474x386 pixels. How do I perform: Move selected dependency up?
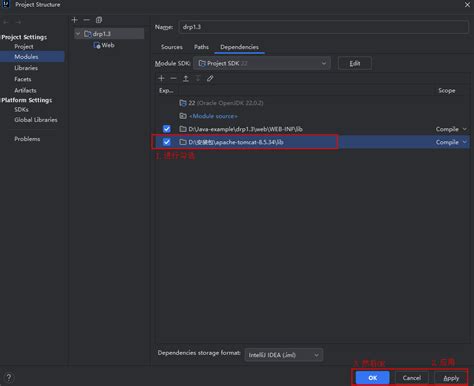click(x=186, y=78)
